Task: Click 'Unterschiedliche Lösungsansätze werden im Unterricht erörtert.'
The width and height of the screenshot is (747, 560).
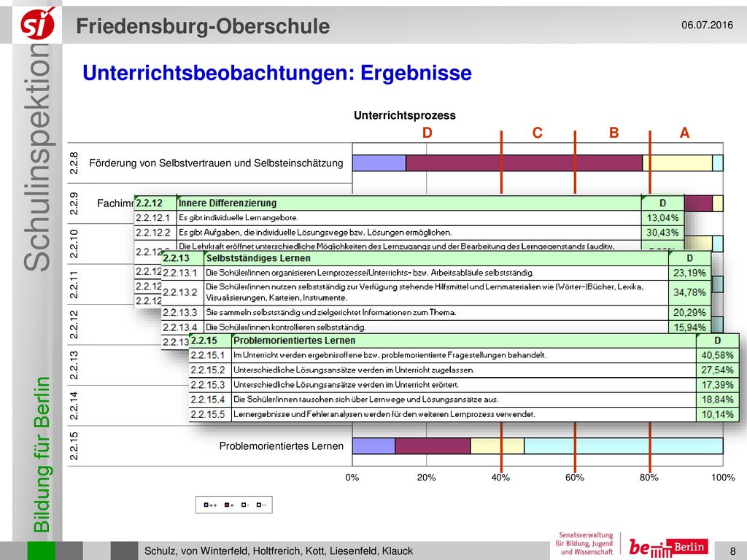Action: pos(347,385)
